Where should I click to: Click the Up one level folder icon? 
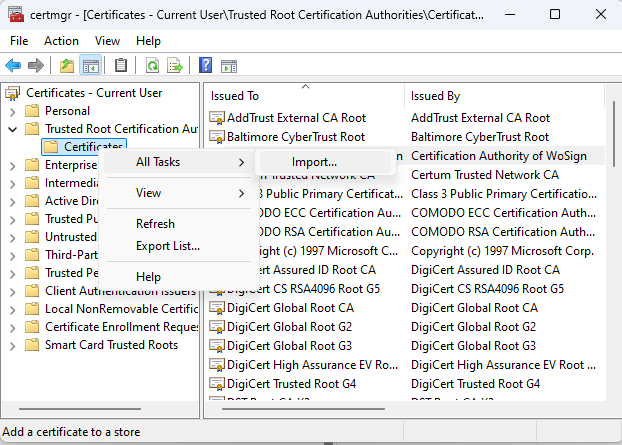click(67, 66)
